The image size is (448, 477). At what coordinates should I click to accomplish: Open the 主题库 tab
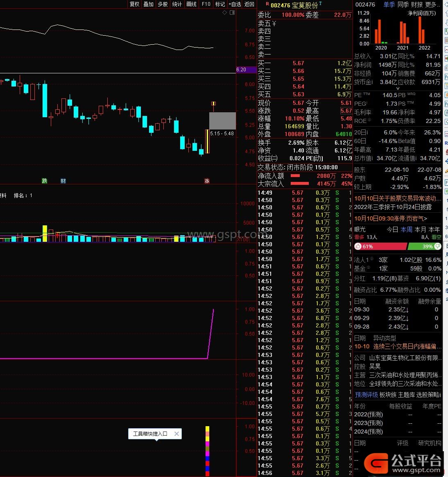[x=406, y=395]
